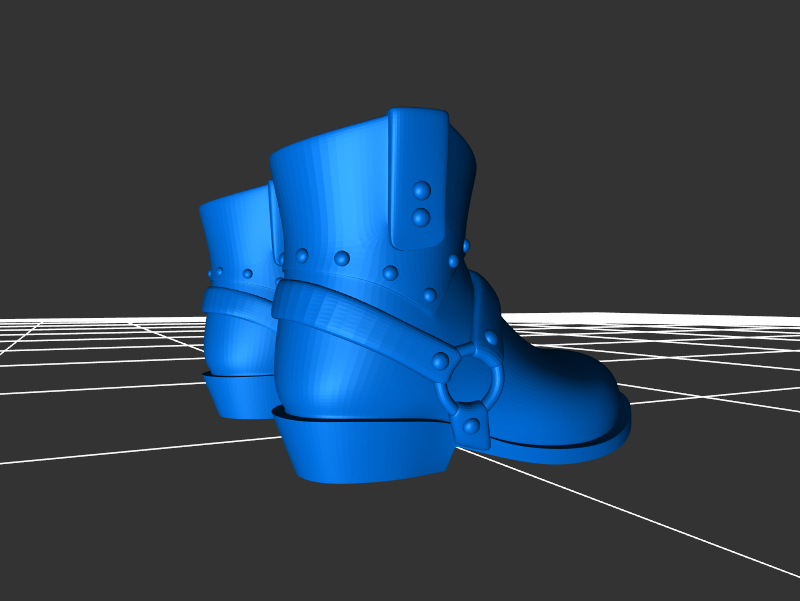Select the top rivet on the pull tab
800x601 pixels.
tap(421, 190)
